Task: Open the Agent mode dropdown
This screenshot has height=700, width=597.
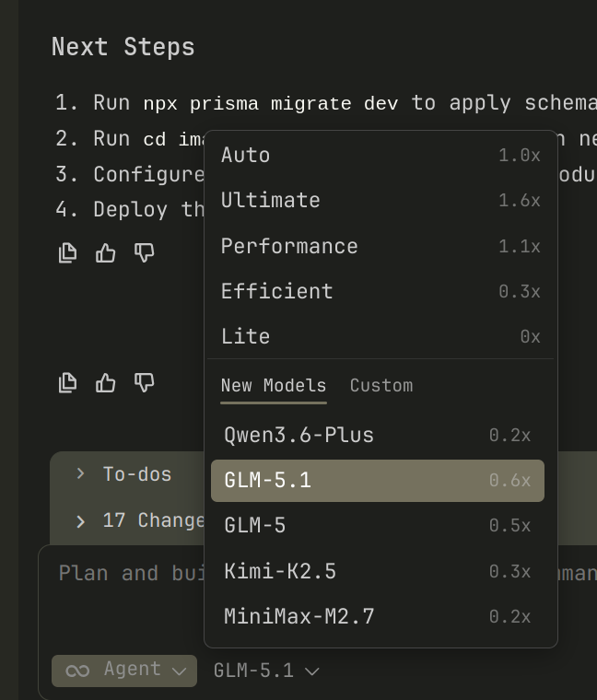Action: coord(124,671)
